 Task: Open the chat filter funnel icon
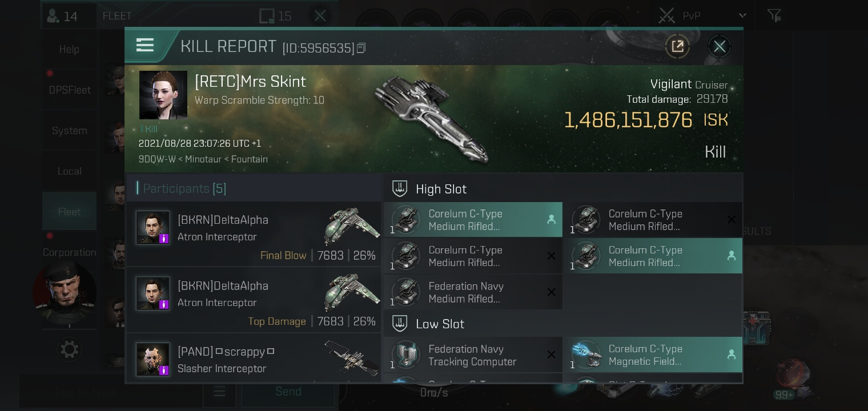(774, 15)
